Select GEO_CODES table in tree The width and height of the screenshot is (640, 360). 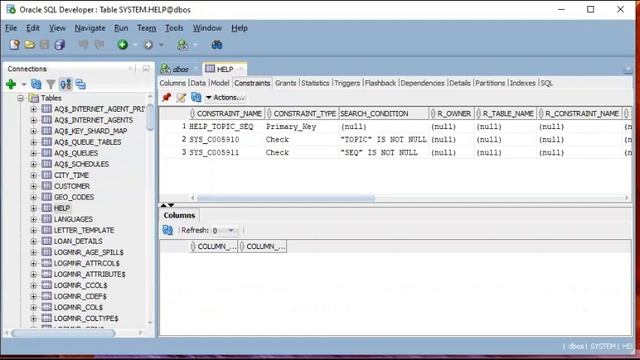(x=74, y=197)
